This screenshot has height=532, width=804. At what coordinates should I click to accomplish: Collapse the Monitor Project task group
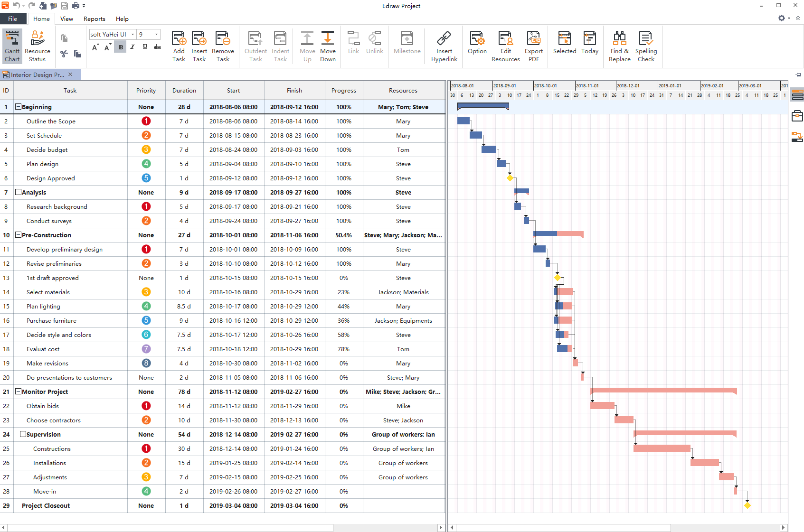click(18, 392)
